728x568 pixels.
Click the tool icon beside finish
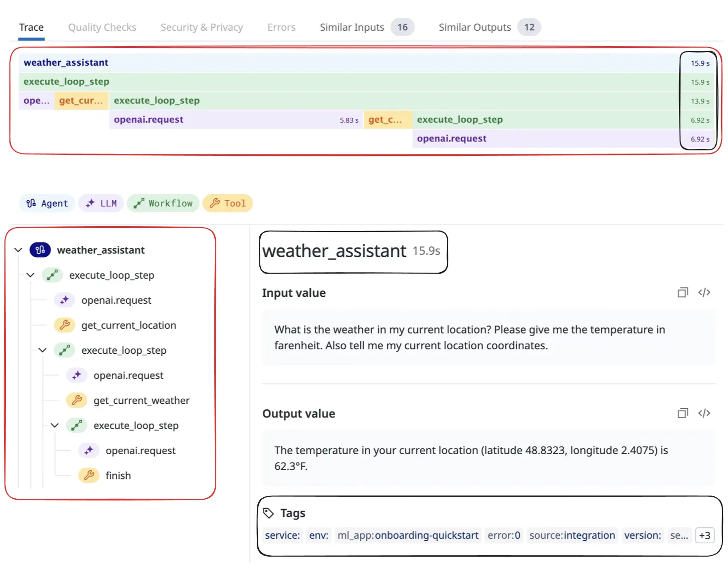point(89,475)
